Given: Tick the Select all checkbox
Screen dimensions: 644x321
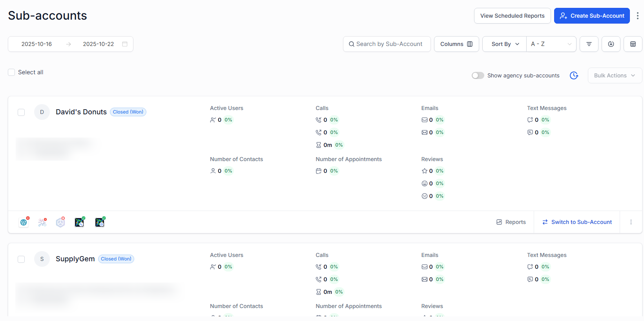Looking at the screenshot, I should pyautogui.click(x=12, y=72).
